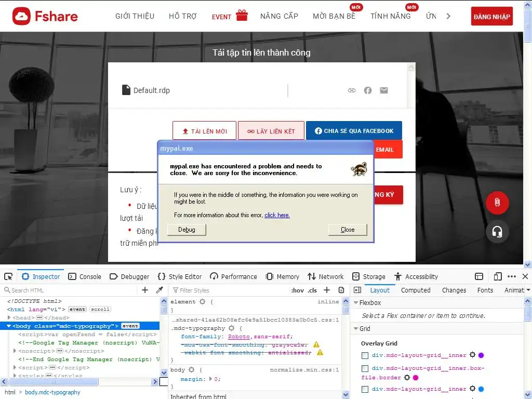Change the purple grid overlay color swatch
This screenshot has width=532, height=399.
click(481, 355)
